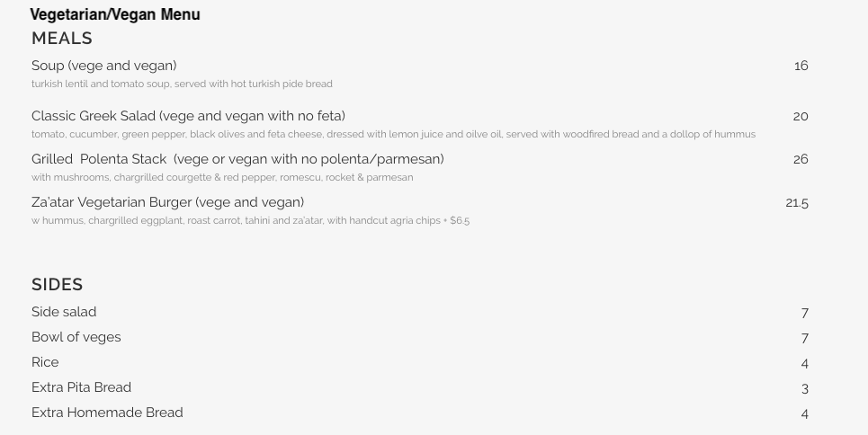Choose the Side salad entry
Screen dimensions: 868x435
point(64,312)
